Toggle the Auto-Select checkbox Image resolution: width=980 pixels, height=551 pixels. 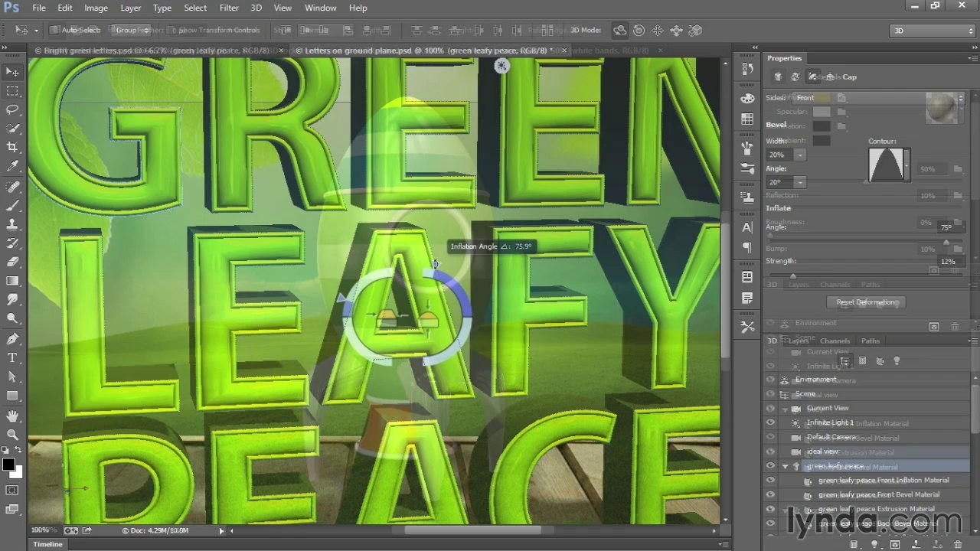(55, 31)
